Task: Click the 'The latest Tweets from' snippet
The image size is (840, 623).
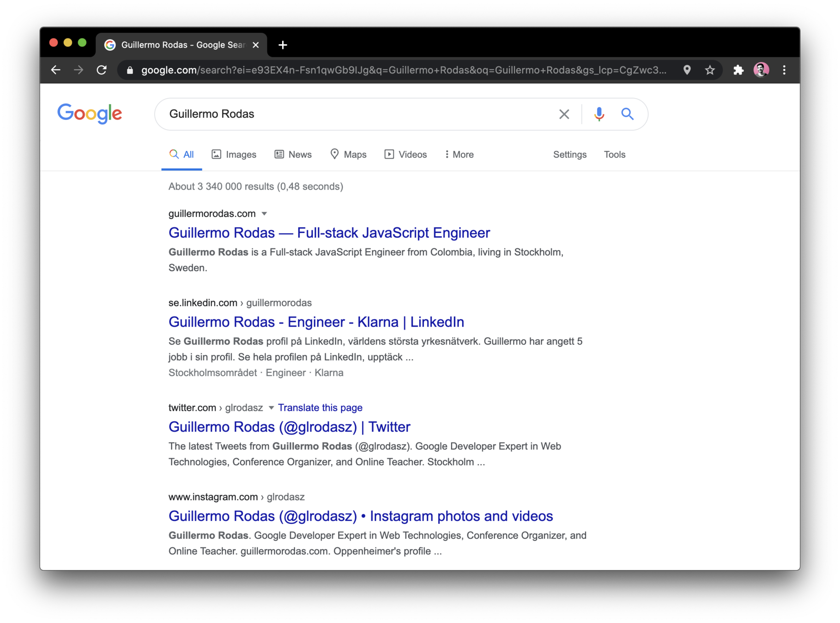Action: click(365, 454)
